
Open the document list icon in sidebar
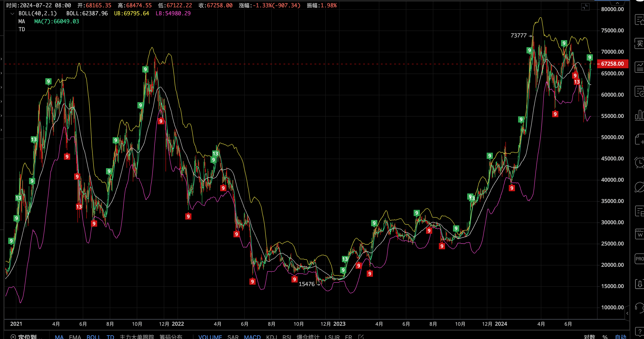(x=640, y=211)
